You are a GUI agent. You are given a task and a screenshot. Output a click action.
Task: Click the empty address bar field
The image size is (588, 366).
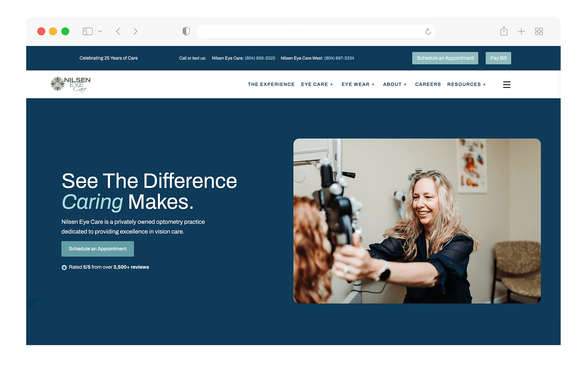click(x=316, y=31)
